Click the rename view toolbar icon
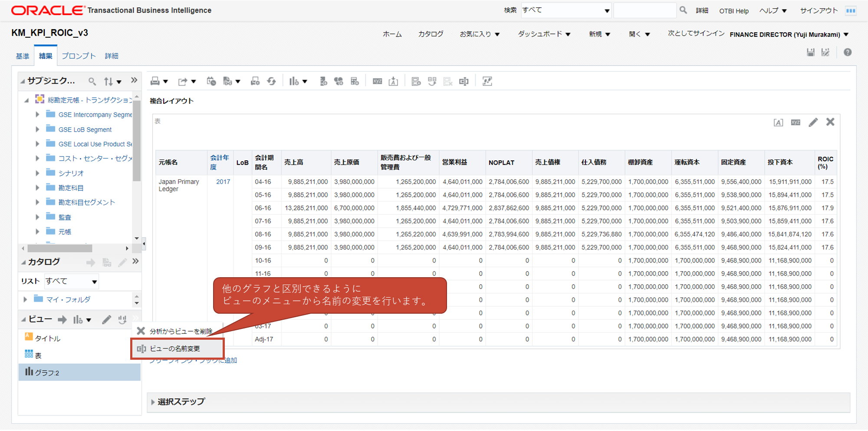The image size is (868, 431). pyautogui.click(x=464, y=81)
